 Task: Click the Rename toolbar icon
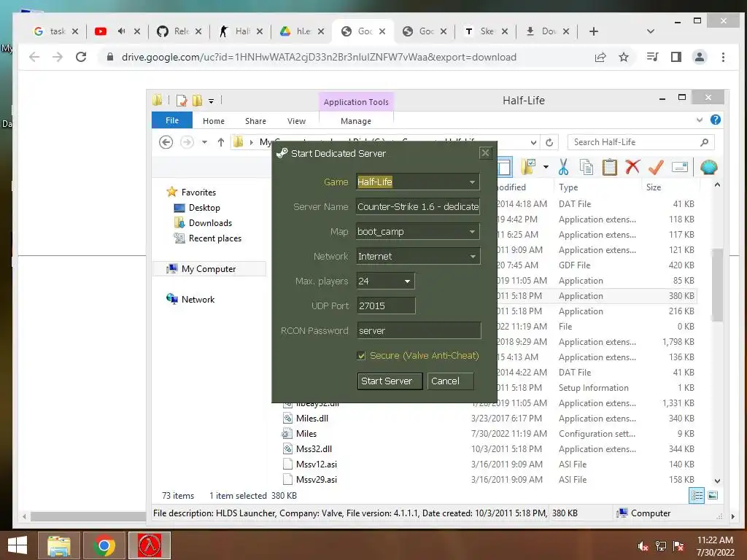pos(680,167)
